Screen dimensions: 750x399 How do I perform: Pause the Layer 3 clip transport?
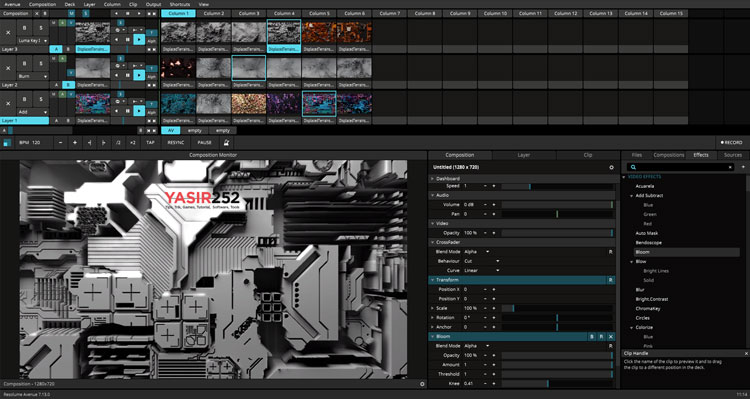pos(128,39)
